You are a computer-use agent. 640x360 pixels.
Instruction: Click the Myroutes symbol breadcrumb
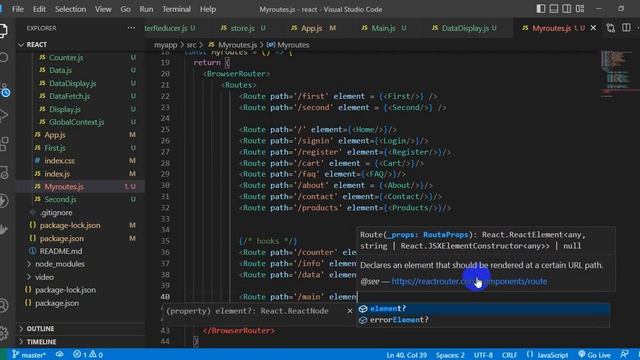[288, 45]
